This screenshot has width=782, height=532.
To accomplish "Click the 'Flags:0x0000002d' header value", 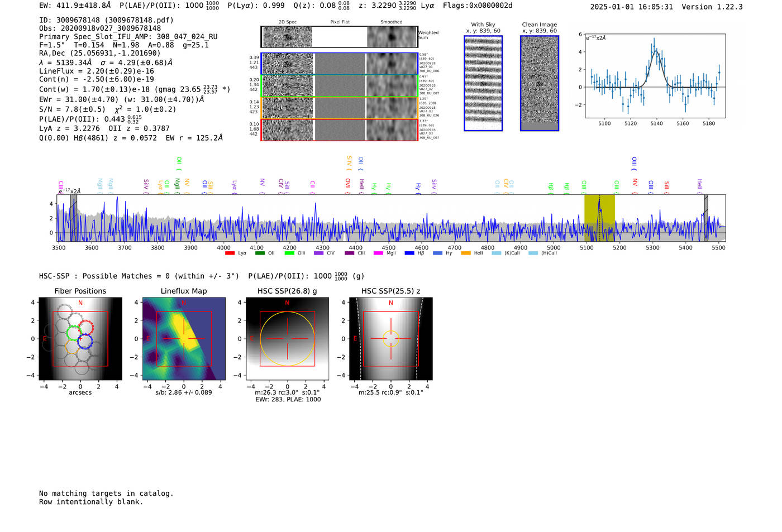I will click(x=478, y=6).
